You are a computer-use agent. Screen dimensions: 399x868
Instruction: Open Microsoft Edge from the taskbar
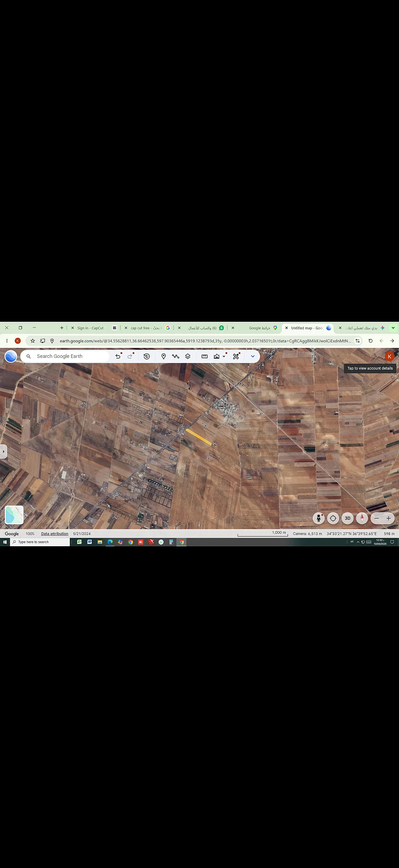pos(110,542)
